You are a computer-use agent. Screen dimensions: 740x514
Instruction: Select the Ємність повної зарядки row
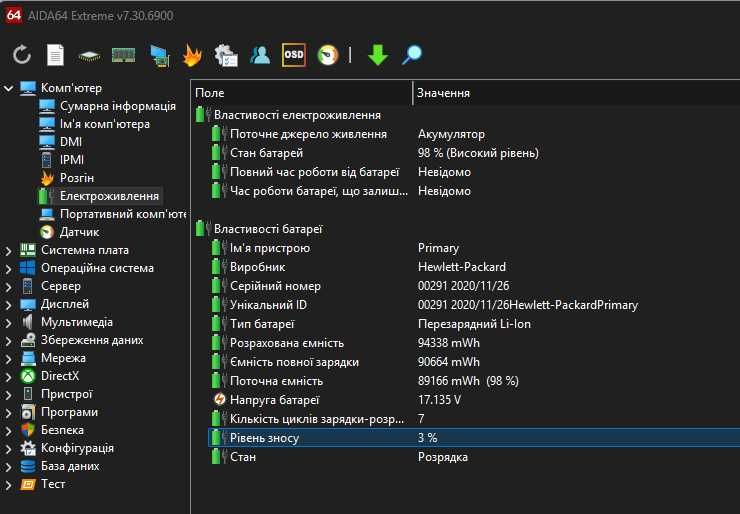[474, 362]
